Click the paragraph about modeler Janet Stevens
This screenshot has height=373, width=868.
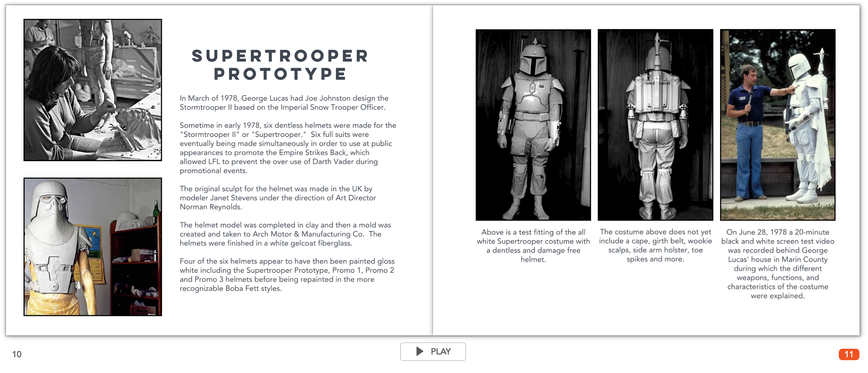(x=278, y=198)
